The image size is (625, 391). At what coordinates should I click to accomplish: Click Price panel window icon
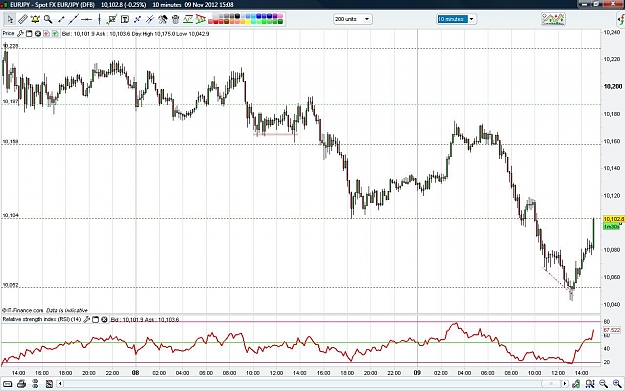(x=29, y=34)
